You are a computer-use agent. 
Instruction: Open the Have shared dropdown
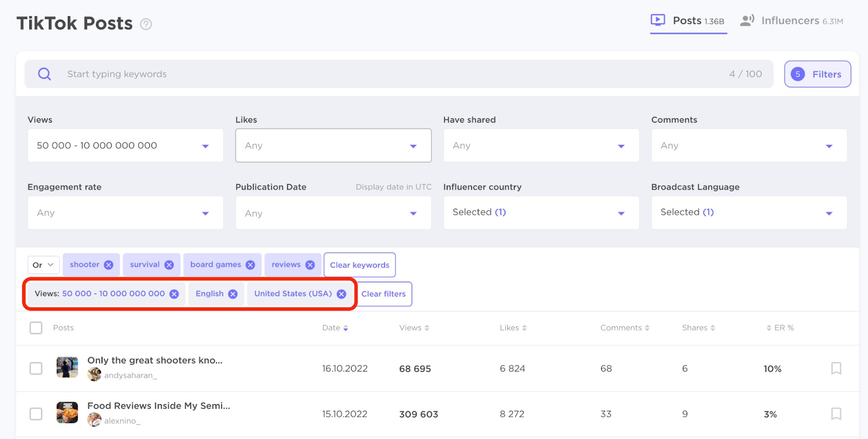point(541,145)
